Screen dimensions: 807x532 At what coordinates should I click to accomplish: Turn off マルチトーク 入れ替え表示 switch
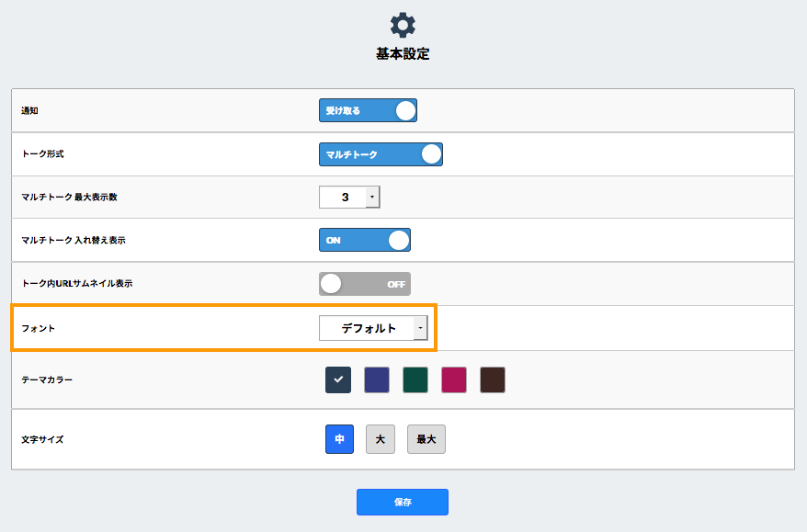coord(364,240)
